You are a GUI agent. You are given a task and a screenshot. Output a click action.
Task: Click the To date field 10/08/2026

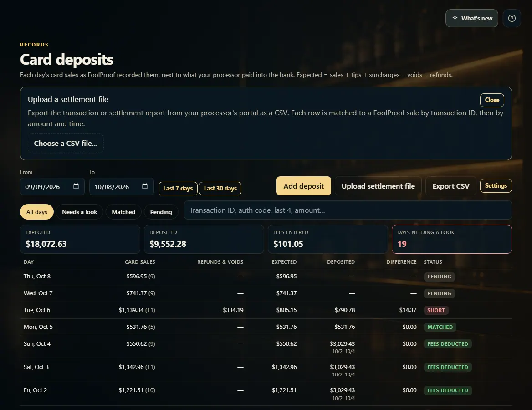coord(122,187)
